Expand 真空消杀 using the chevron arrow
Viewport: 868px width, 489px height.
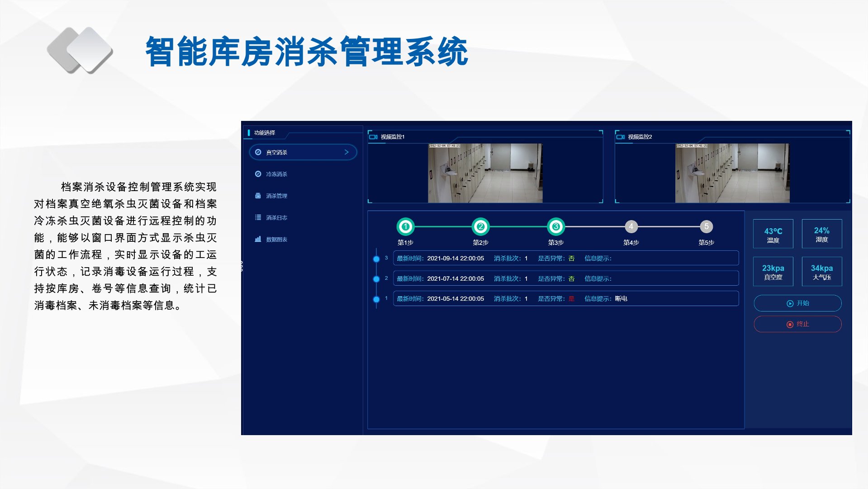pos(346,152)
